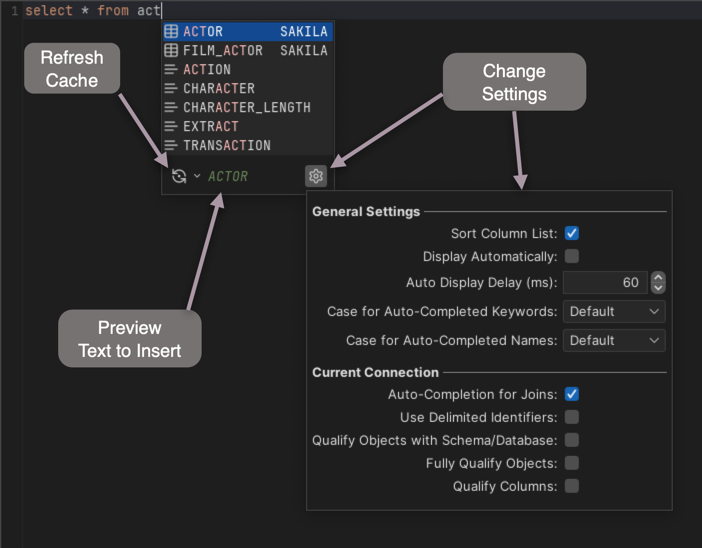Image resolution: width=702 pixels, height=548 pixels.
Task: Tick the Qualify Columns checkbox
Action: (x=572, y=486)
